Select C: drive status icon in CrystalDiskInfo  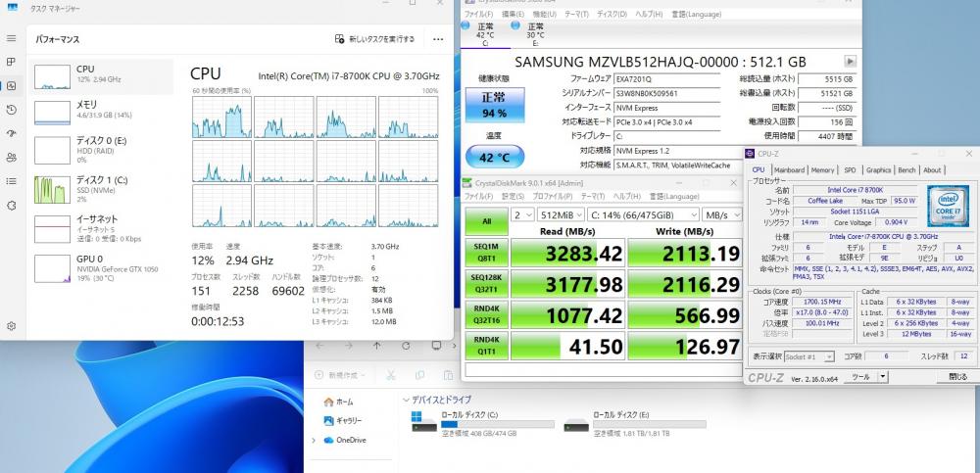pos(485,33)
